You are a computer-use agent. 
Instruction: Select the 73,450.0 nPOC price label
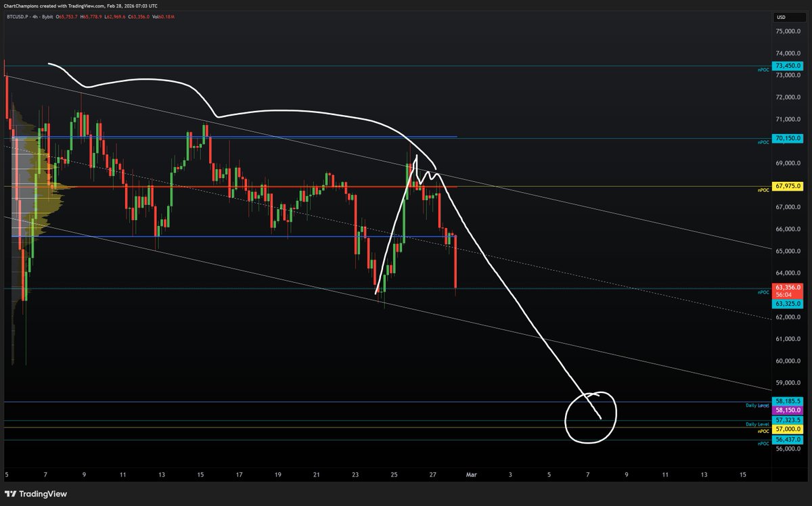pos(788,66)
